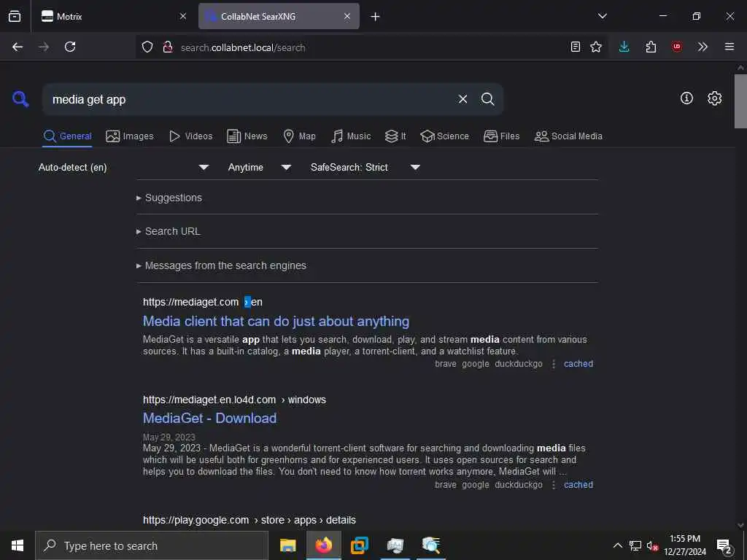This screenshot has height=560, width=747.
Task: Open site security padlock info
Action: [x=168, y=47]
